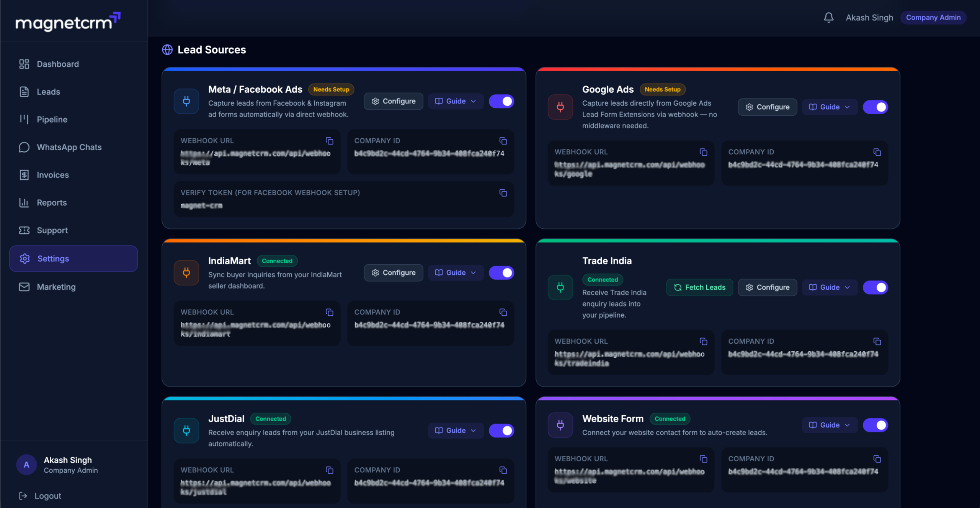Viewport: 980px width, 508px height.
Task: Configure Meta / Facebook Ads
Action: tap(394, 101)
